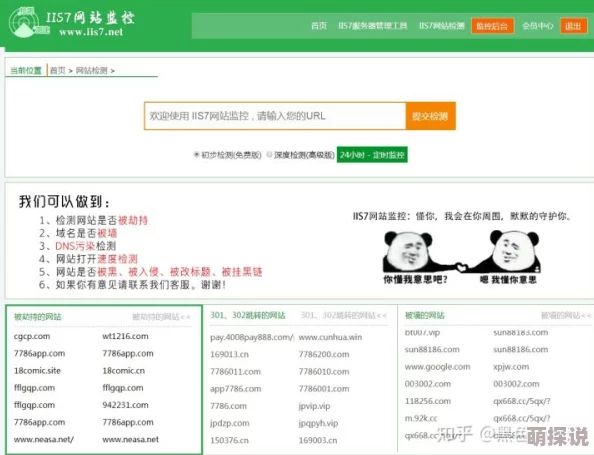
Task: Click the green 24小时 - 定时监控 button
Action: [x=372, y=155]
